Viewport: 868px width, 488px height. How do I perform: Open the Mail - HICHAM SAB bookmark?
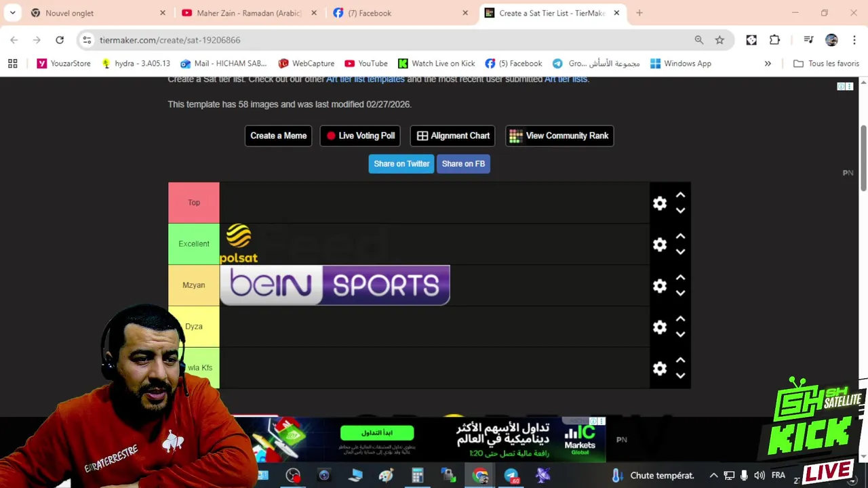tap(223, 63)
